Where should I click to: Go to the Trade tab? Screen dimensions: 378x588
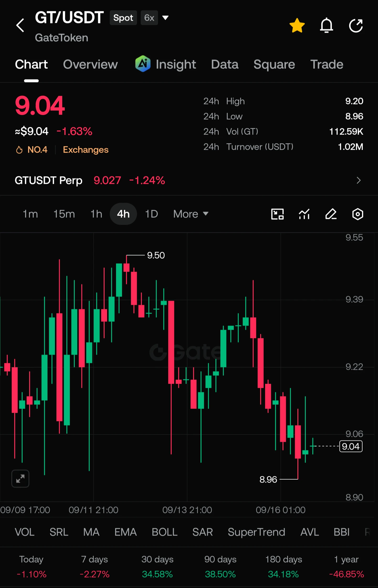click(x=327, y=65)
